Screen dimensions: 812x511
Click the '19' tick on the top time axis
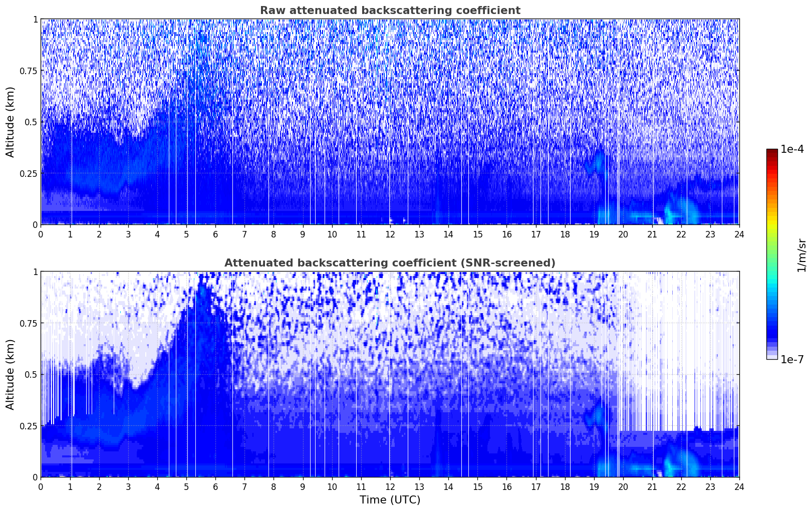pos(594,234)
